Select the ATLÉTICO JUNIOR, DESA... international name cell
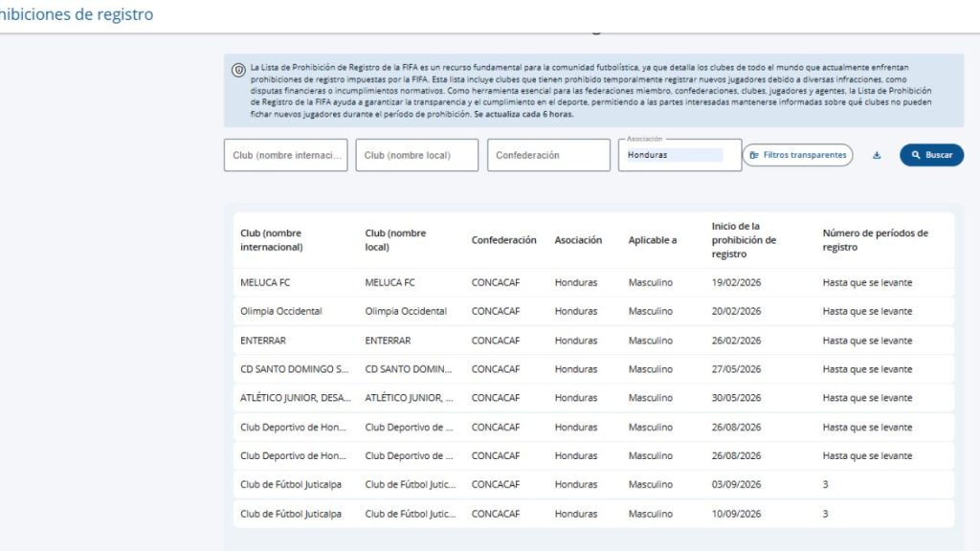 [x=296, y=398]
